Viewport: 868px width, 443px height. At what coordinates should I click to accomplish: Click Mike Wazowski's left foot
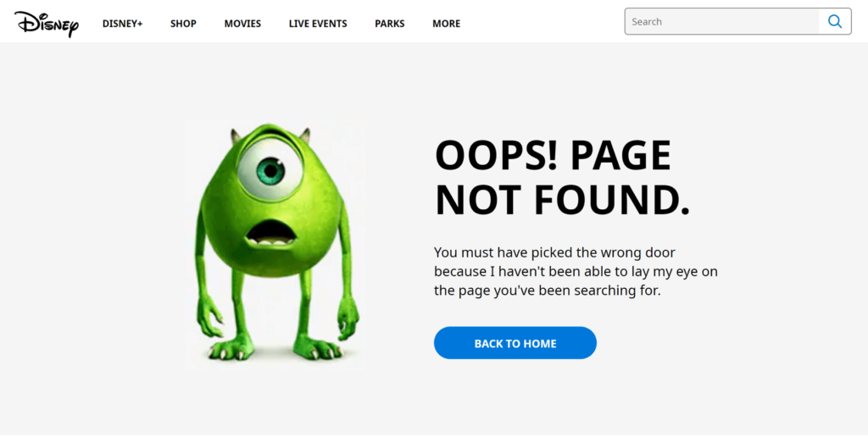(x=231, y=347)
